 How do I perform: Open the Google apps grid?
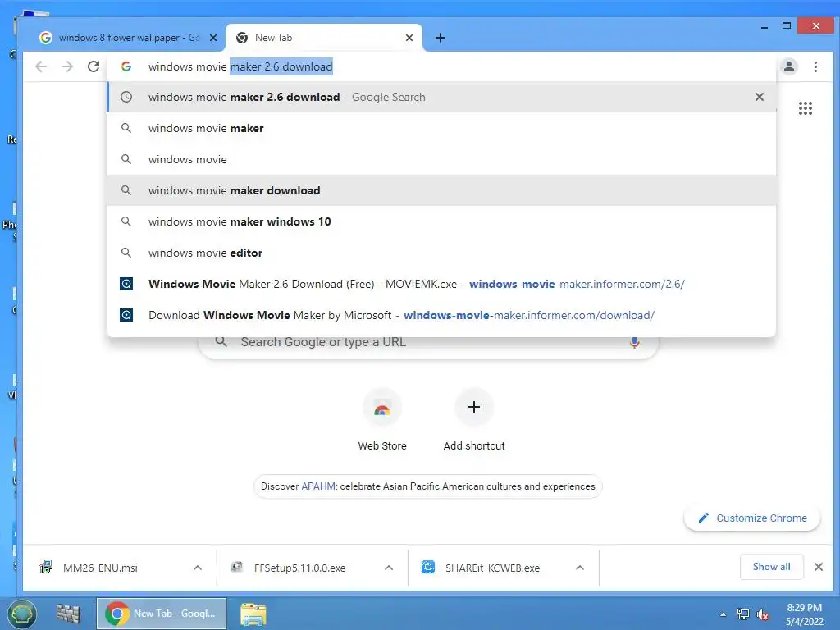[x=806, y=108]
